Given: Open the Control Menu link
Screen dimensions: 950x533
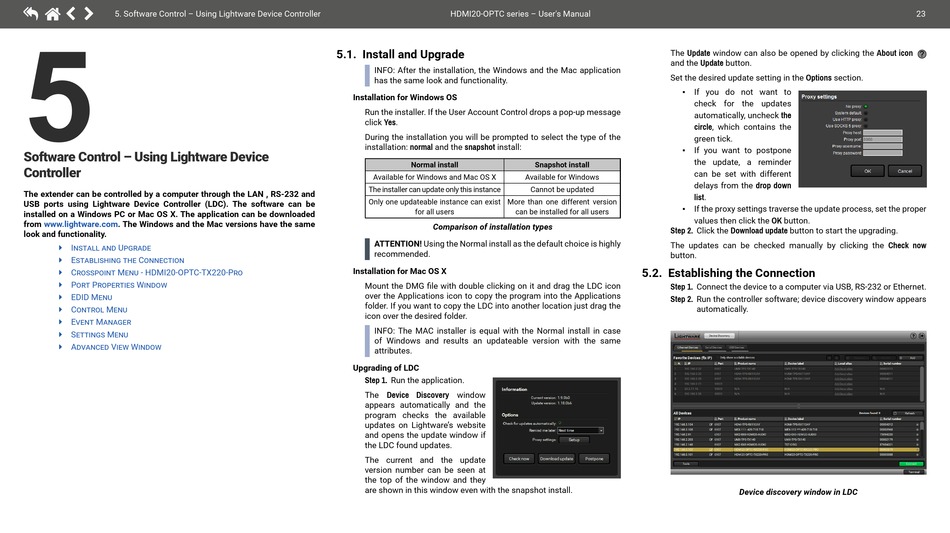Looking at the screenshot, I should click(x=99, y=310).
